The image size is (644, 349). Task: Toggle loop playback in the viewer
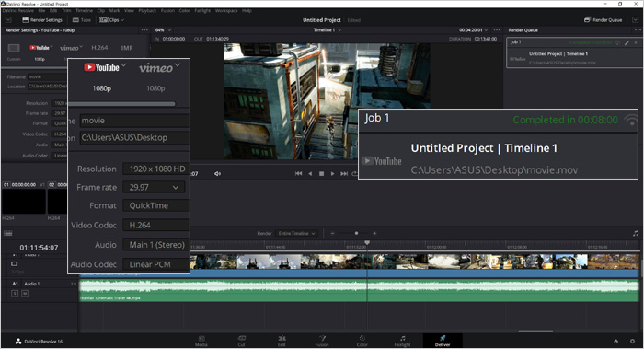354,173
